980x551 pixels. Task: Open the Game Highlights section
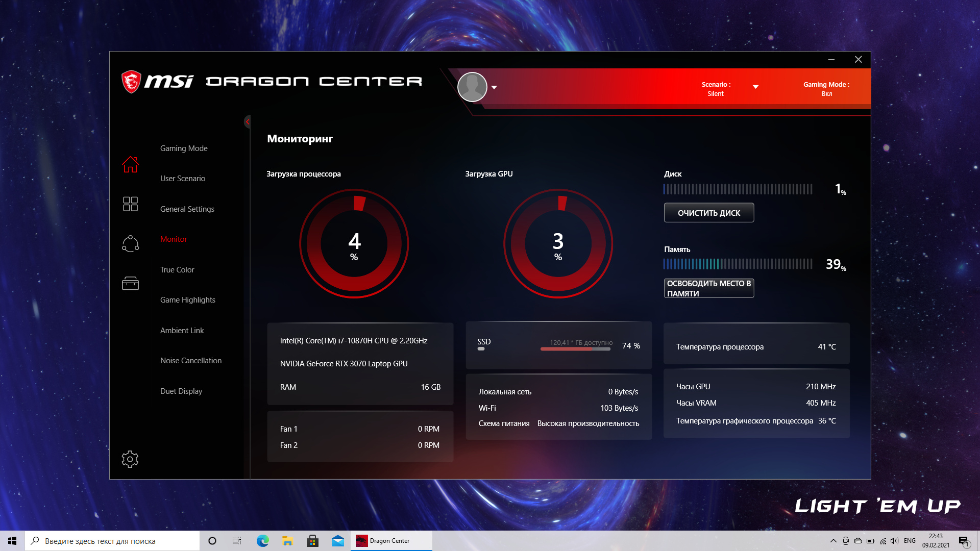pyautogui.click(x=187, y=299)
